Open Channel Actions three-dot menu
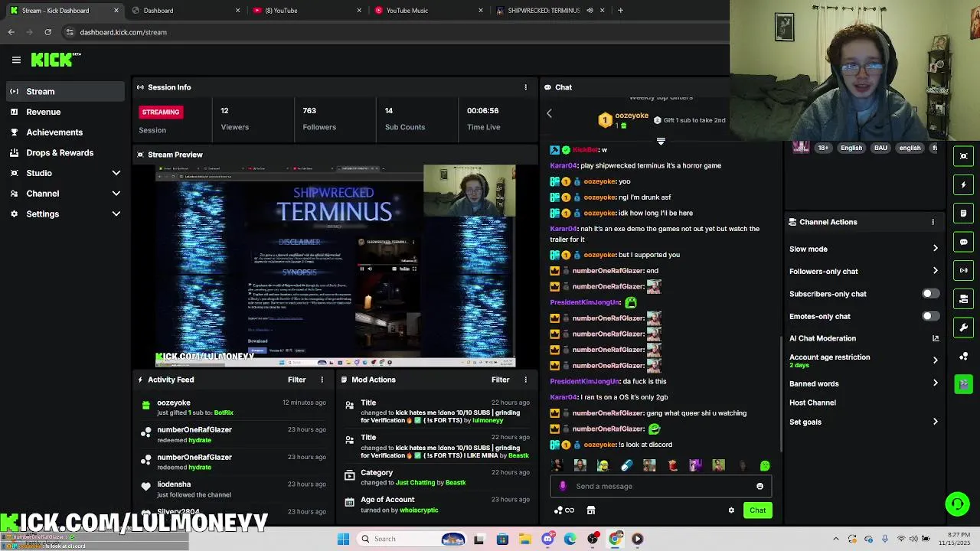The height and width of the screenshot is (551, 980). click(933, 222)
